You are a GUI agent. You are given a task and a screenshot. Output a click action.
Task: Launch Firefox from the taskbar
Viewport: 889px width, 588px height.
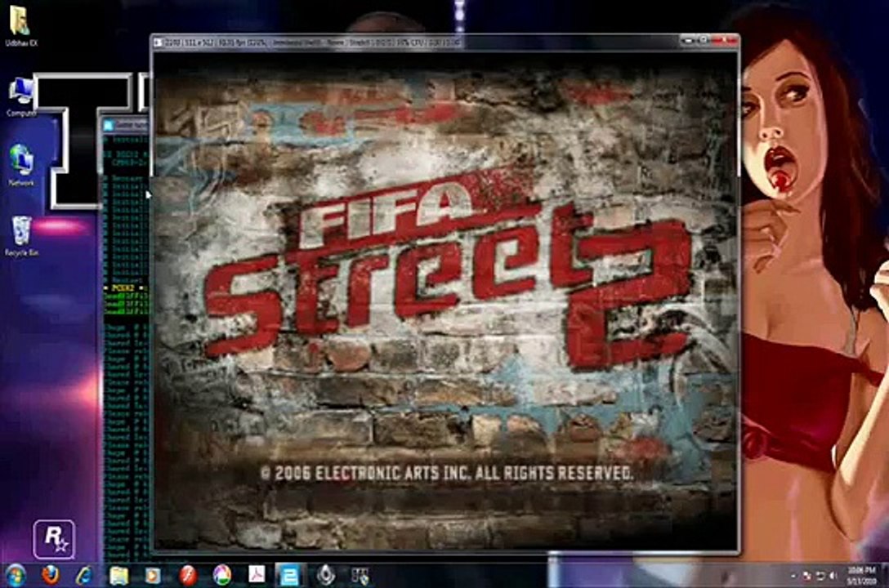51,576
